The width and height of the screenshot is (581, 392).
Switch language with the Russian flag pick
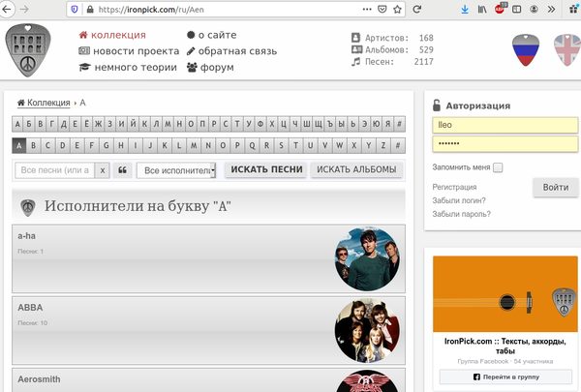(526, 50)
